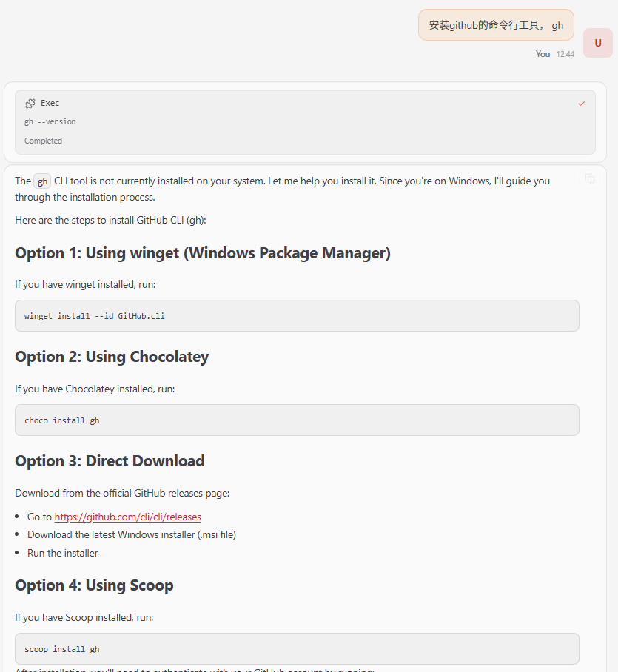Click the user avatar labeled U

point(597,43)
